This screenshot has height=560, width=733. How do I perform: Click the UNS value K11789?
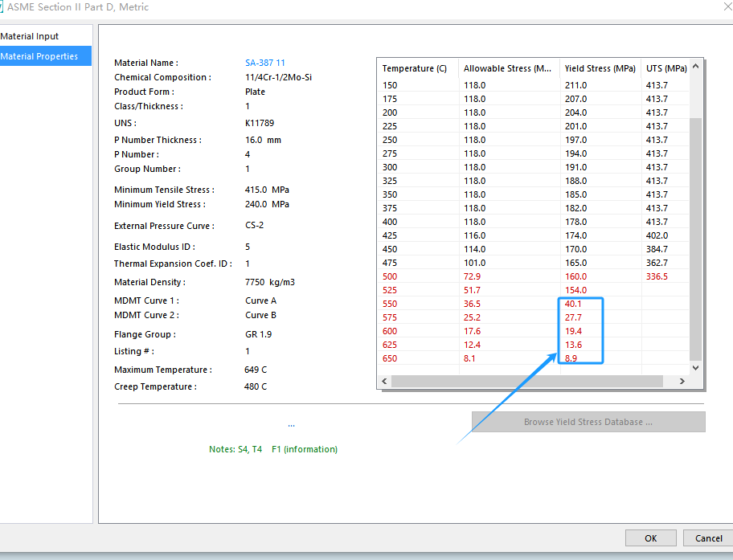coord(260,123)
